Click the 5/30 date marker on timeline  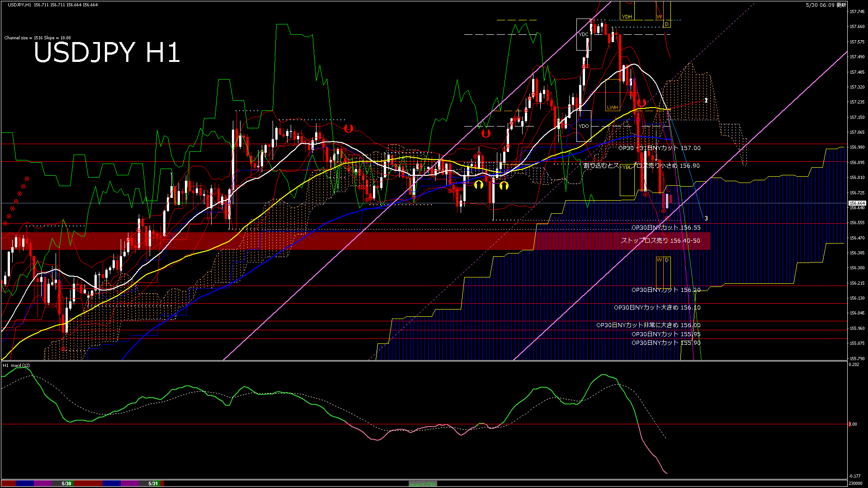coord(66,483)
